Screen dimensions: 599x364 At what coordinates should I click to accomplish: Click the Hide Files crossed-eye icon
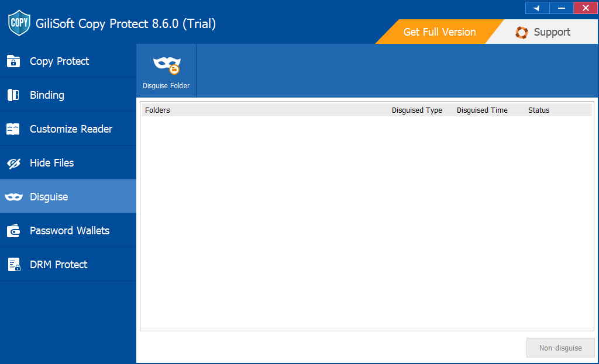click(14, 164)
